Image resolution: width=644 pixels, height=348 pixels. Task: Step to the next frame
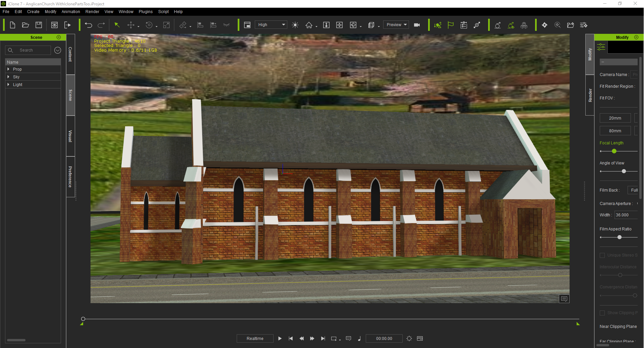(312, 339)
